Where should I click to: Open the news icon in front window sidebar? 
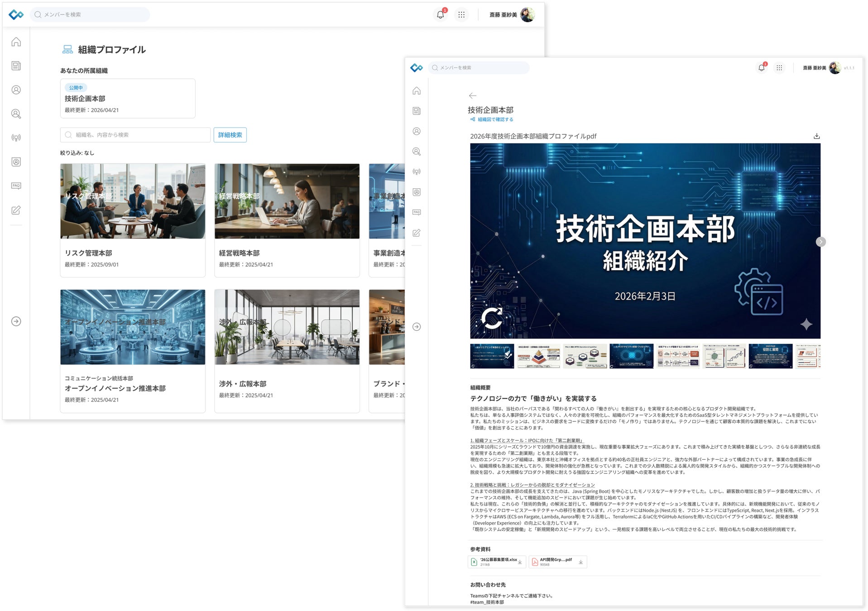(x=417, y=111)
